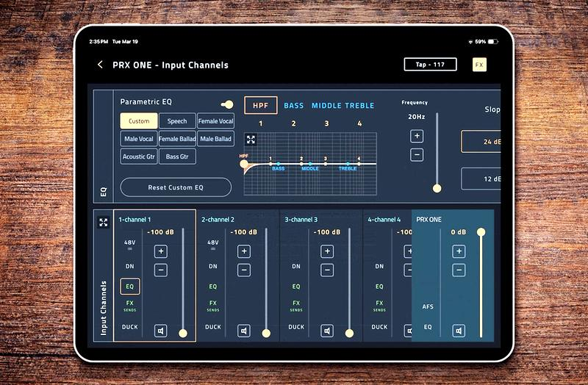Choose the Bass Gtr preset
Viewport: 588px width, 385px height.
coord(177,156)
